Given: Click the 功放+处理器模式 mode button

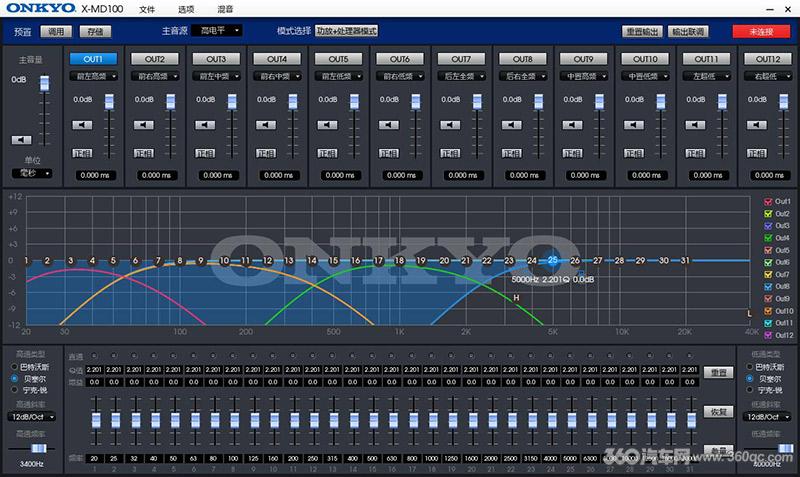Looking at the screenshot, I should coord(346,31).
